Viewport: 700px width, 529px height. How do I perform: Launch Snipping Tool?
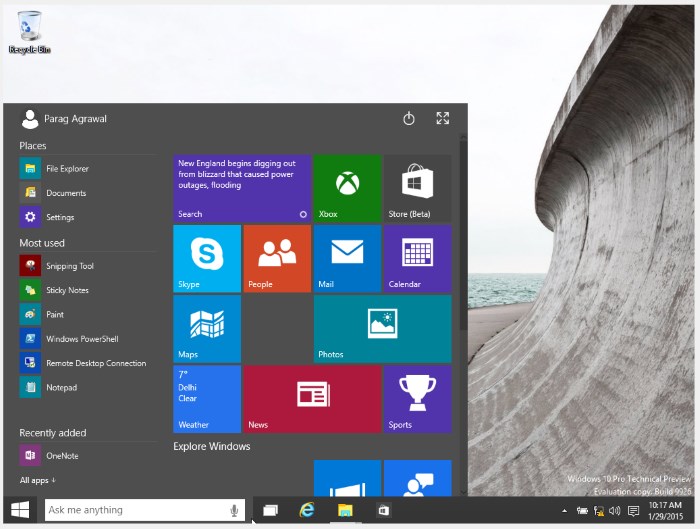point(88,266)
